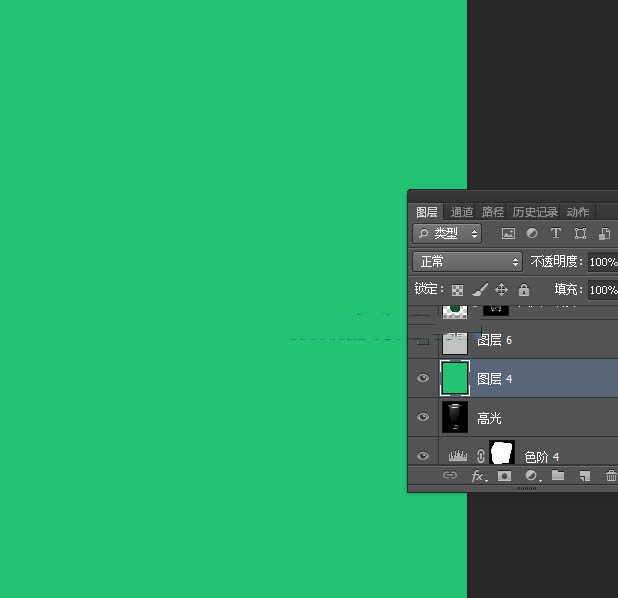Click the 不透明度 value field
This screenshot has height=598, width=618.
[603, 261]
